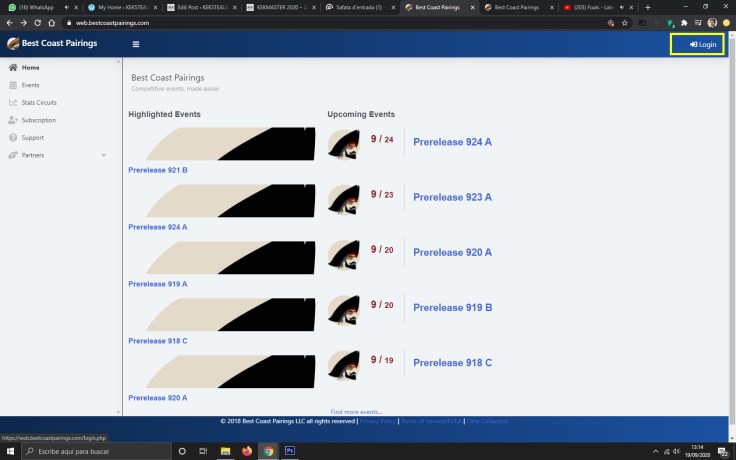The width and height of the screenshot is (736, 460).
Task: Click the Login button
Action: [x=697, y=44]
